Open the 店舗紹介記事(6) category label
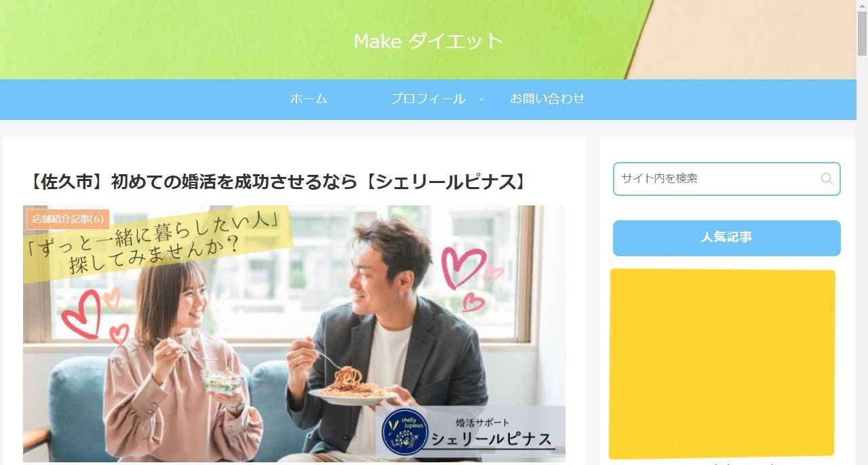Screen dimensions: 868x465 pos(68,220)
